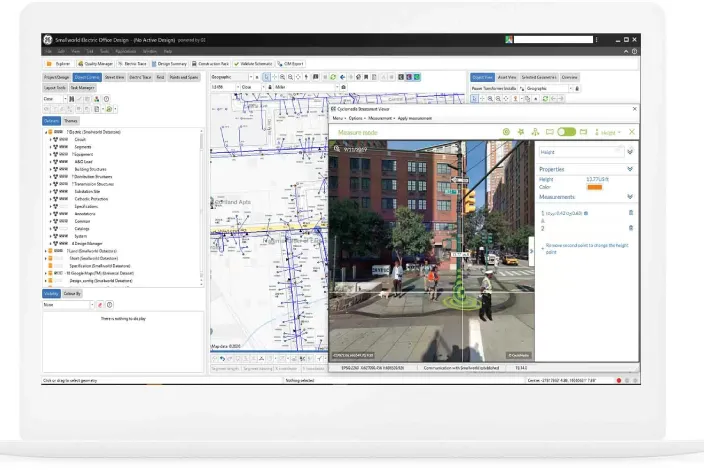The height and width of the screenshot is (470, 704).
Task: Open the Geographic dropdown above the map
Action: coord(232,77)
